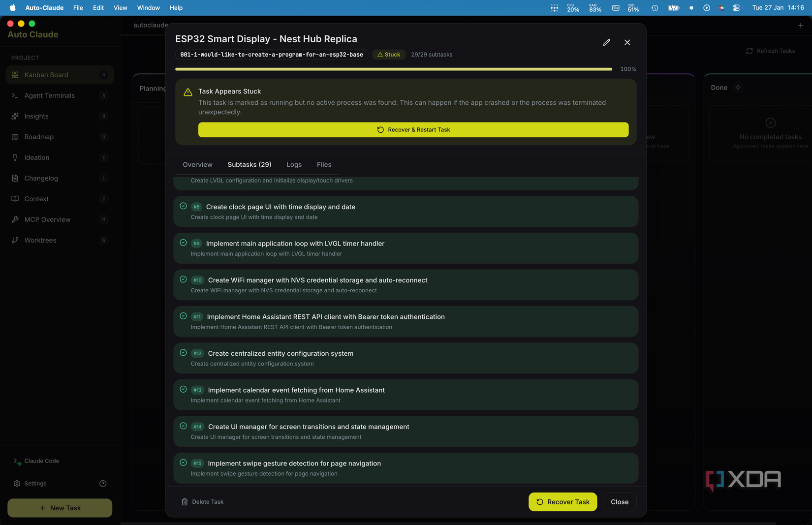Select the Subtasks (29) tab
Screen dimensions: 812x525
[x=250, y=165]
